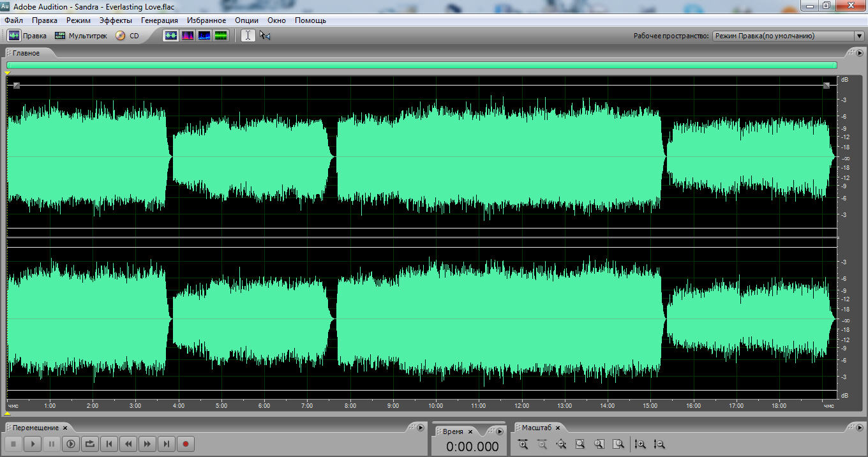Zoom in vertically icon
This screenshot has height=457, width=868.
pyautogui.click(x=641, y=444)
